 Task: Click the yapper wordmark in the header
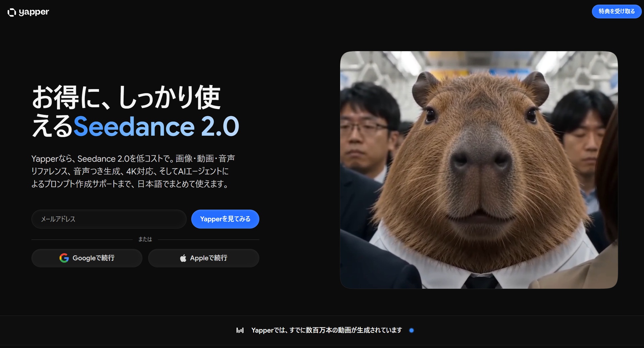pyautogui.click(x=34, y=12)
